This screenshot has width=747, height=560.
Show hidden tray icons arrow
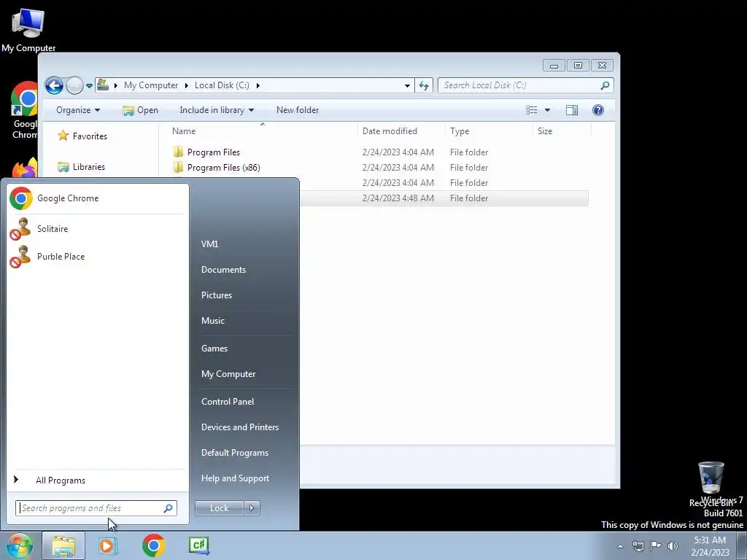tap(620, 546)
